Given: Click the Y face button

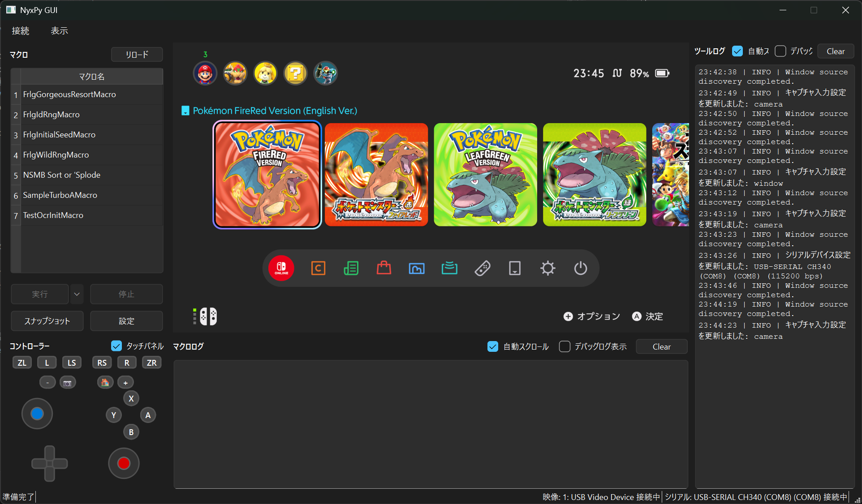Looking at the screenshot, I should (114, 415).
